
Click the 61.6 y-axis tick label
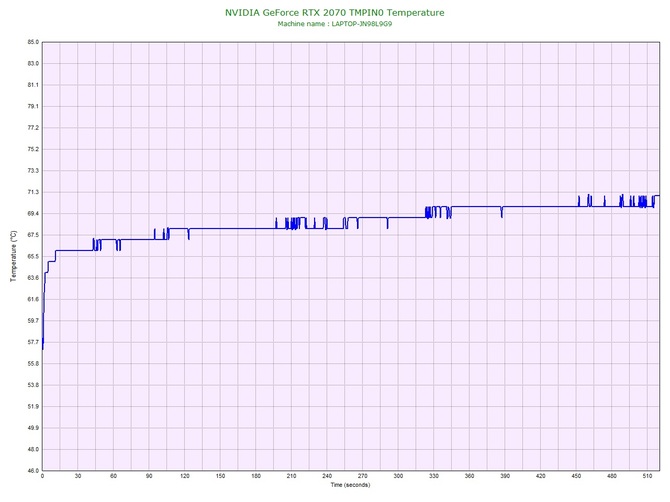pyautogui.click(x=33, y=299)
